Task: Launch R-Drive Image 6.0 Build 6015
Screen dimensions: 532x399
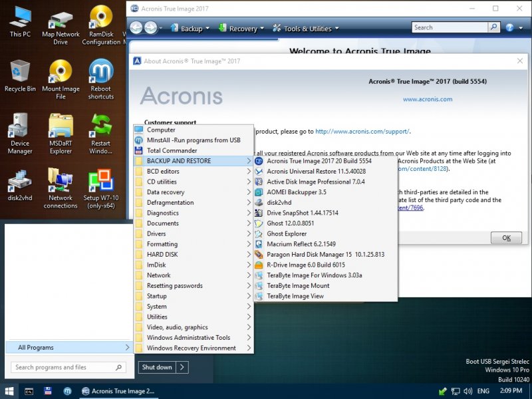Action: [325, 265]
